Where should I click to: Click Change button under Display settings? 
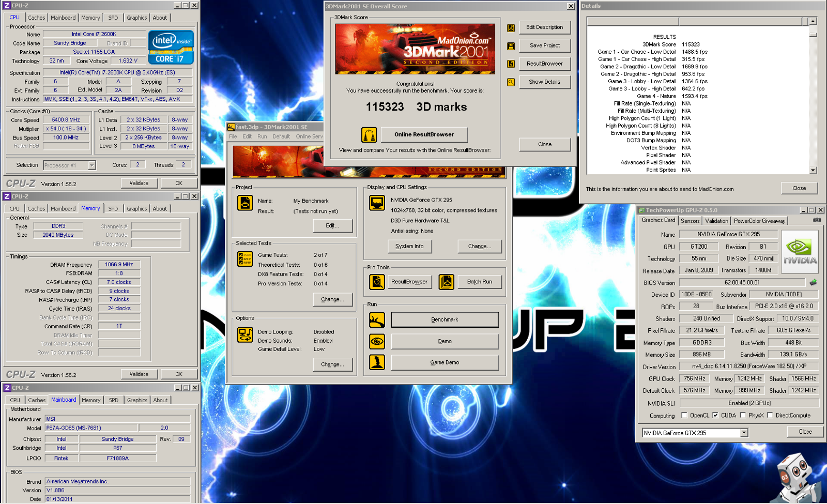(x=480, y=247)
